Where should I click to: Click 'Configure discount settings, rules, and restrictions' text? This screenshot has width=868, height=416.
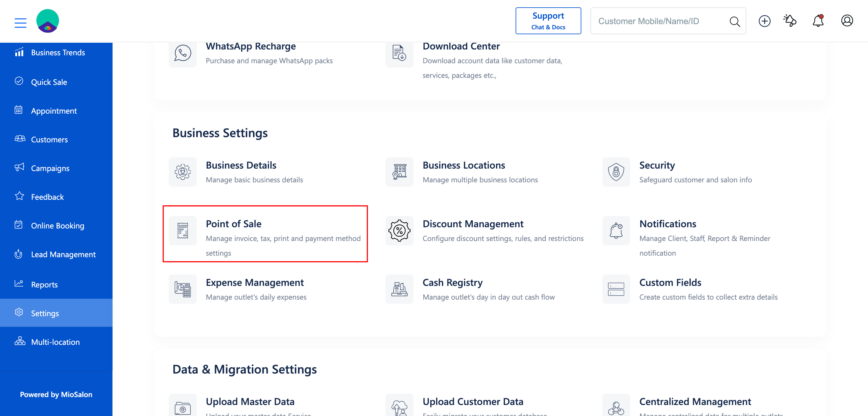pyautogui.click(x=503, y=239)
